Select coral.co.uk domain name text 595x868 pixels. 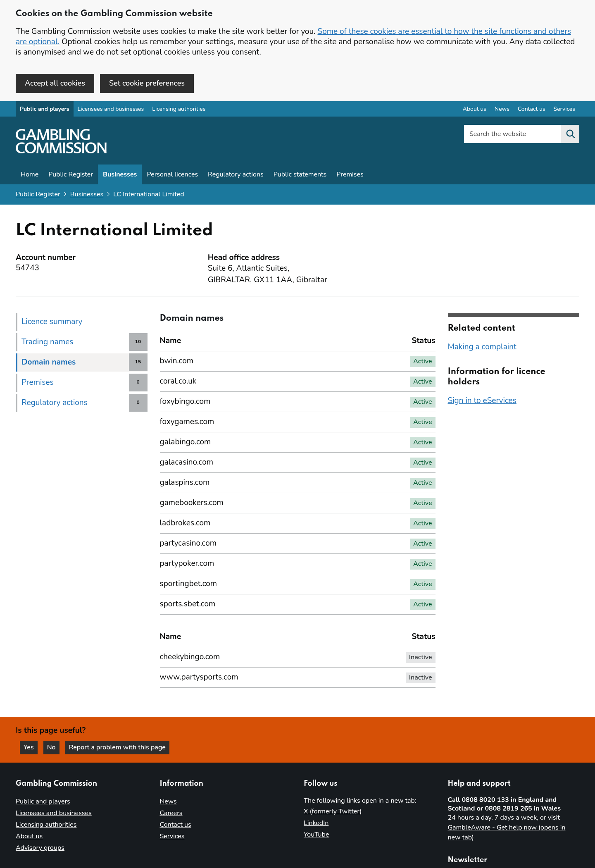point(178,381)
